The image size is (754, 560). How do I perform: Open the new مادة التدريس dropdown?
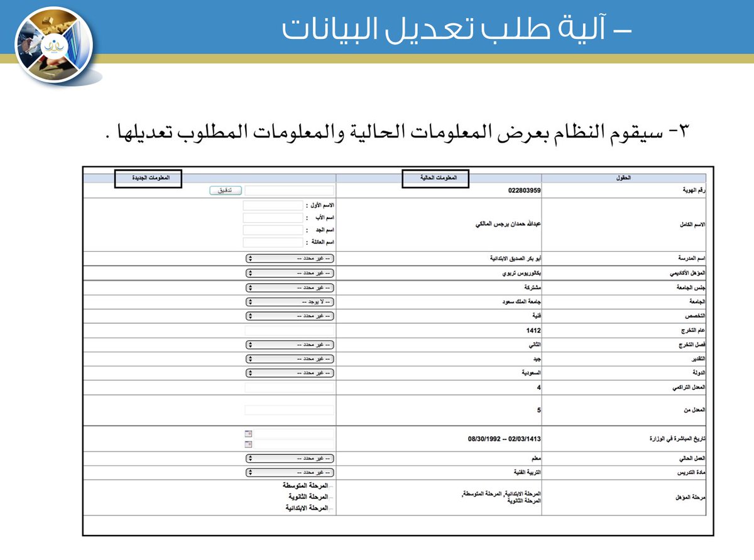(290, 472)
